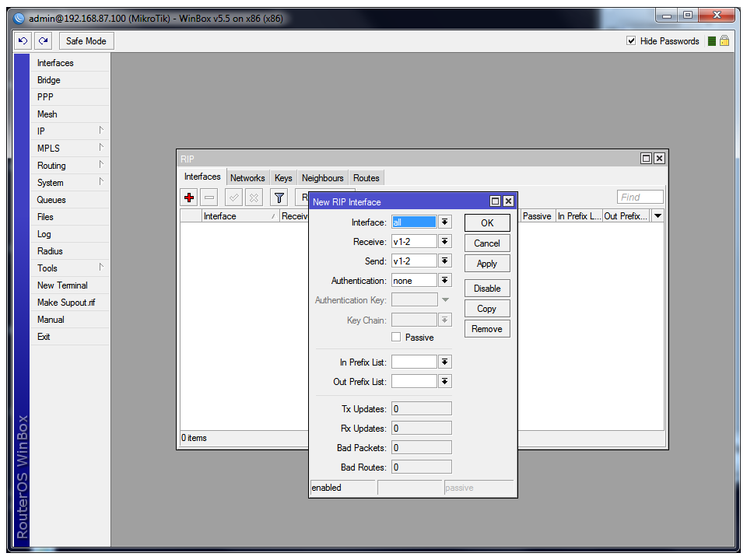This screenshot has width=747, height=560.
Task: Click the Find search field
Action: pos(640,198)
